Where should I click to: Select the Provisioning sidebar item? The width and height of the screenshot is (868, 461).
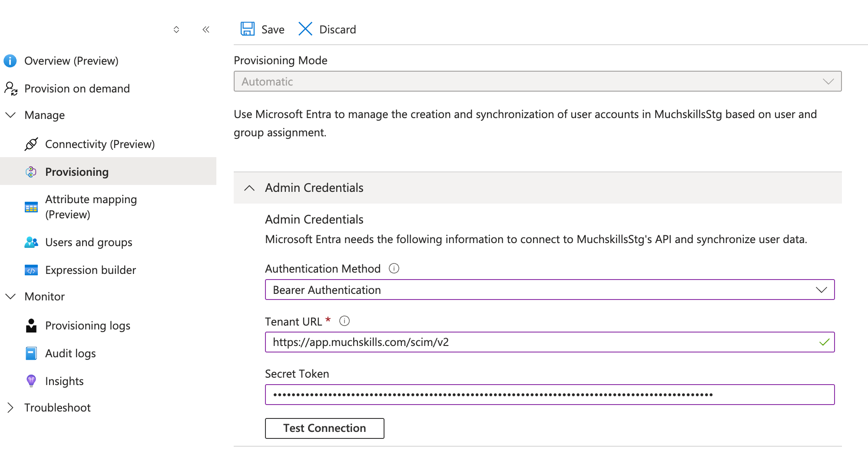[108, 171]
